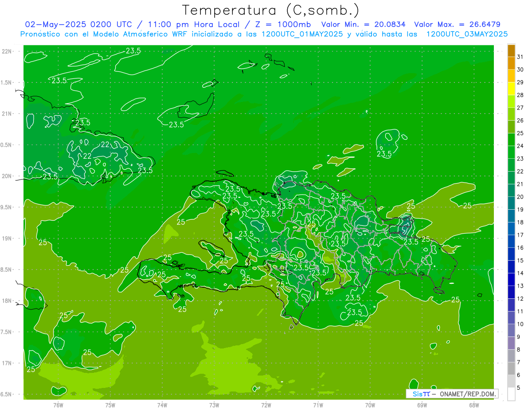
Task: Click the '72W' longitude axis label
Action: (x=266, y=405)
